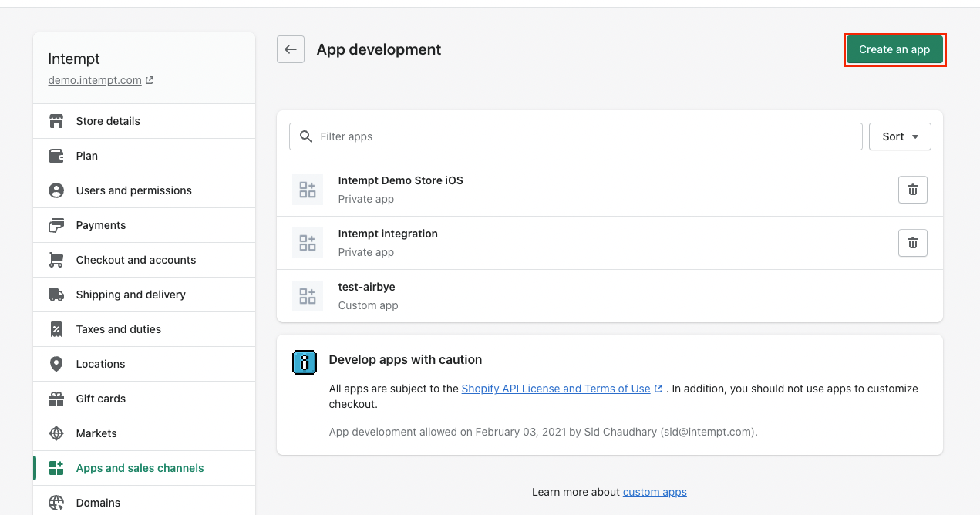Image resolution: width=980 pixels, height=515 pixels.
Task: Click the Store details shop icon
Action: pyautogui.click(x=56, y=121)
